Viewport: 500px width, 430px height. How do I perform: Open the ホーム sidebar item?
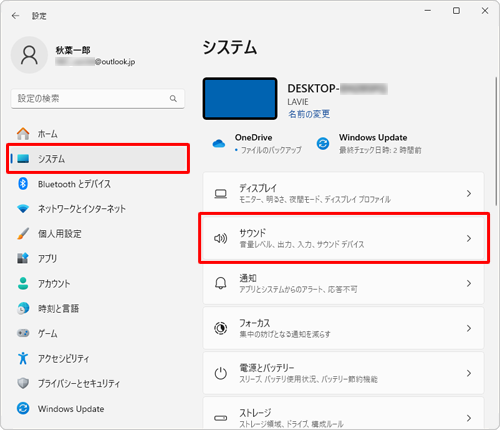(x=98, y=134)
